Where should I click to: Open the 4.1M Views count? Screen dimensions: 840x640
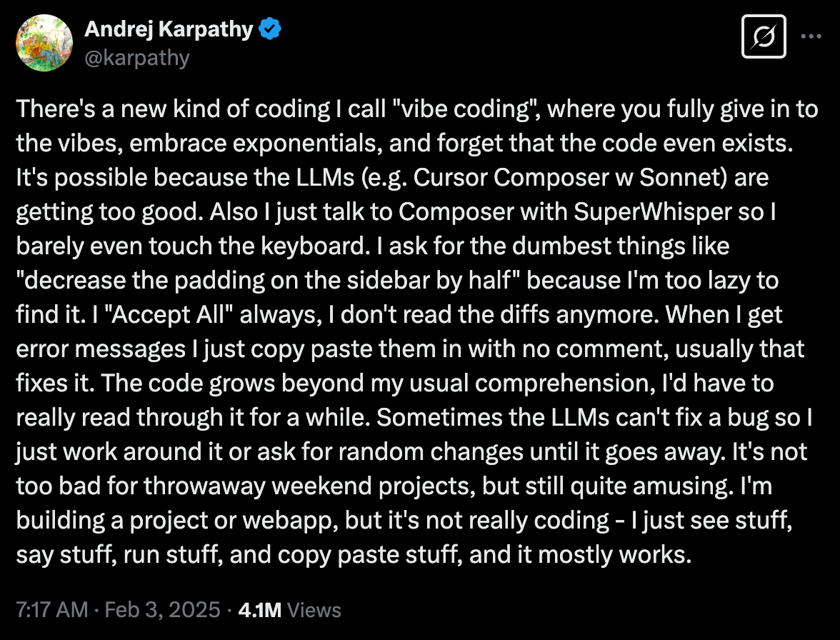[x=289, y=609]
